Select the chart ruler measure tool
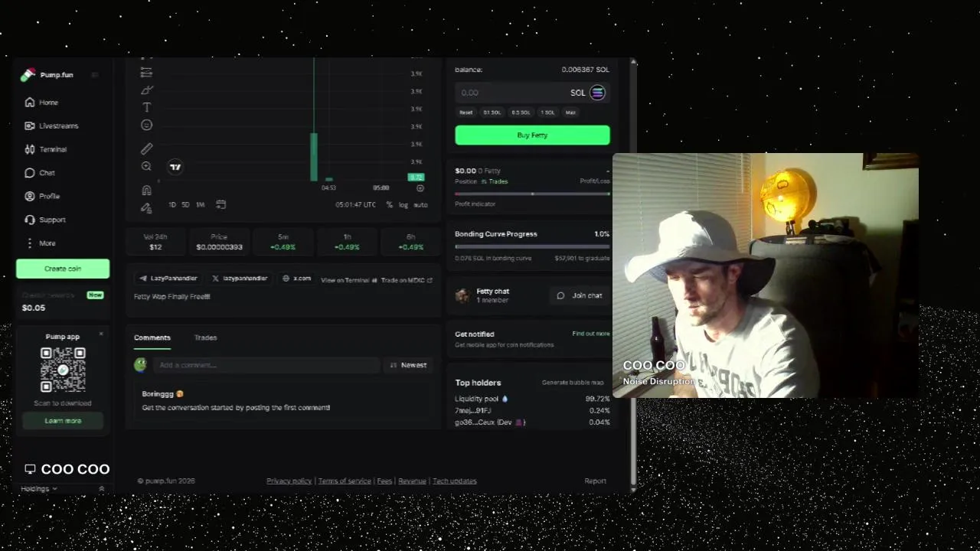 click(146, 149)
